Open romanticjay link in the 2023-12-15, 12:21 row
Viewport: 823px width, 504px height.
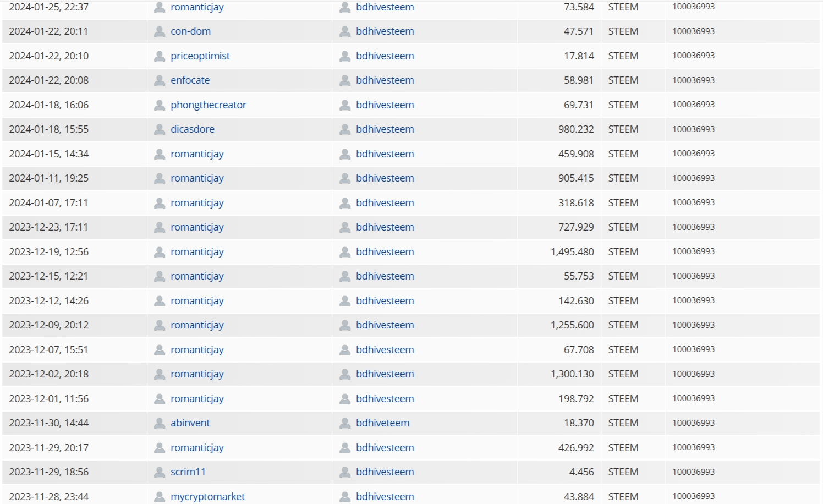coord(197,276)
